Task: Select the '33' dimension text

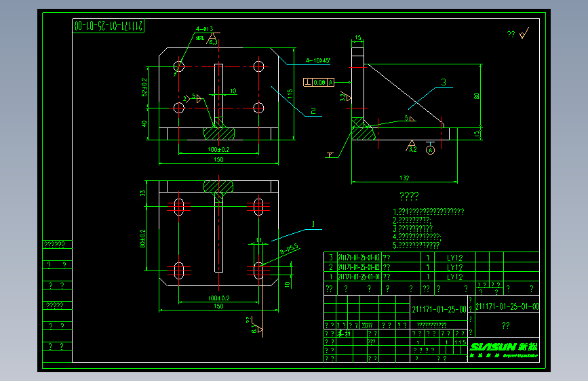Action: coord(142,193)
